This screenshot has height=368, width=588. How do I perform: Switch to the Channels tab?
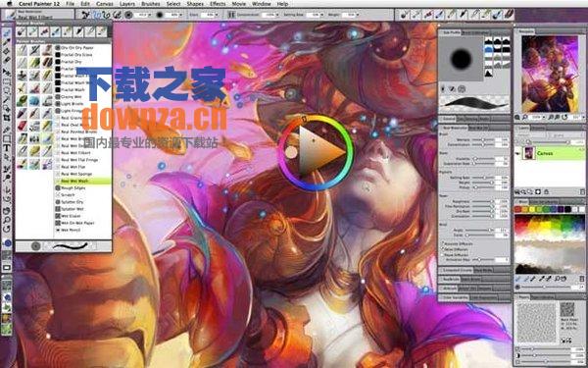pyautogui.click(x=539, y=129)
